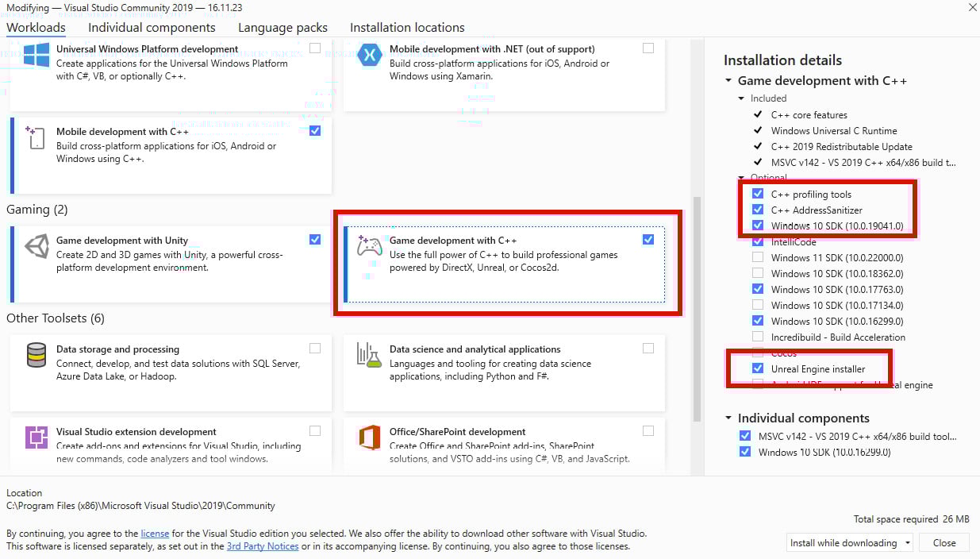This screenshot has width=980, height=559.
Task: Uncheck Game development with Unity workload
Action: pyautogui.click(x=315, y=239)
